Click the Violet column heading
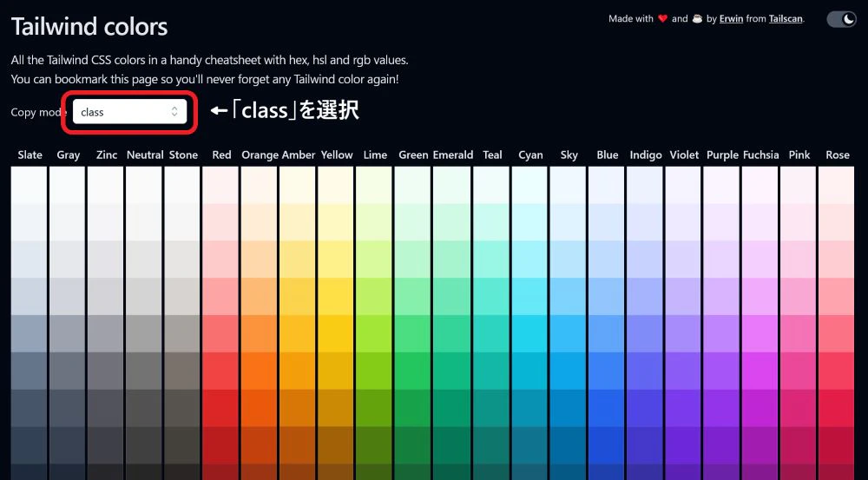The height and width of the screenshot is (480, 868). 684,155
